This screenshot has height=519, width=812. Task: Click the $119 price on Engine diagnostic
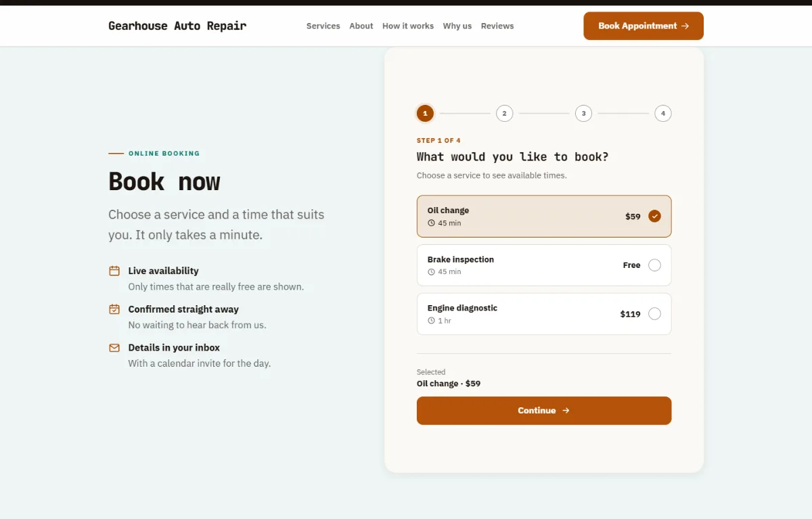(x=630, y=314)
